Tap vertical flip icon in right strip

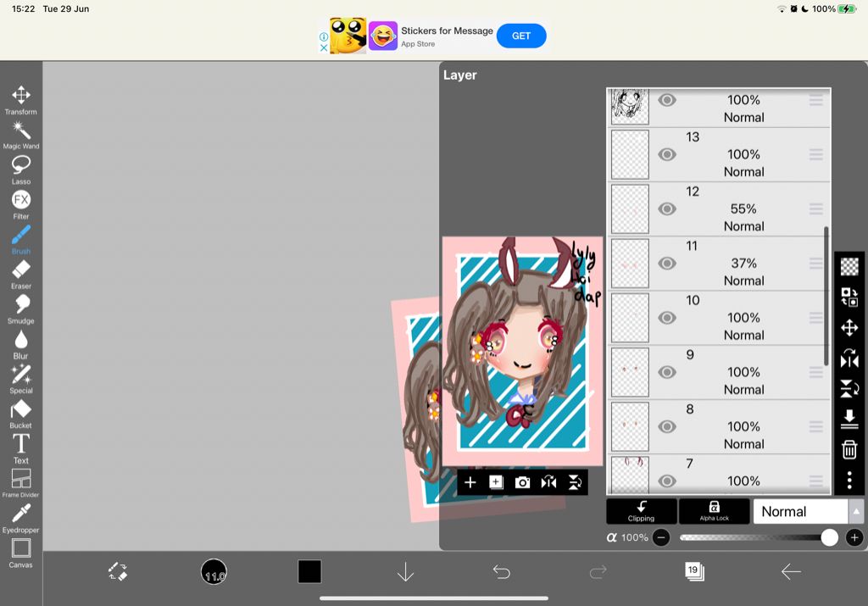point(849,388)
